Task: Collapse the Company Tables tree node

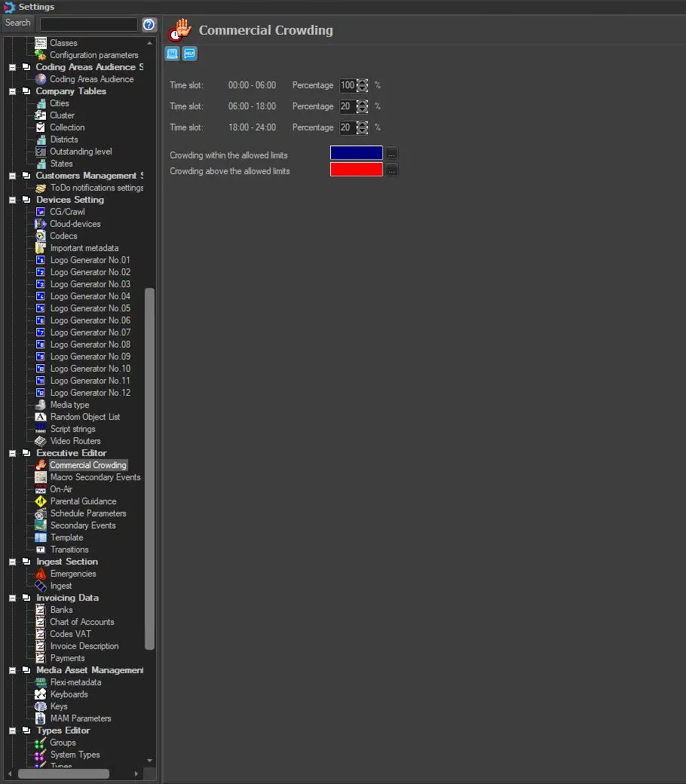Action: 13,91
